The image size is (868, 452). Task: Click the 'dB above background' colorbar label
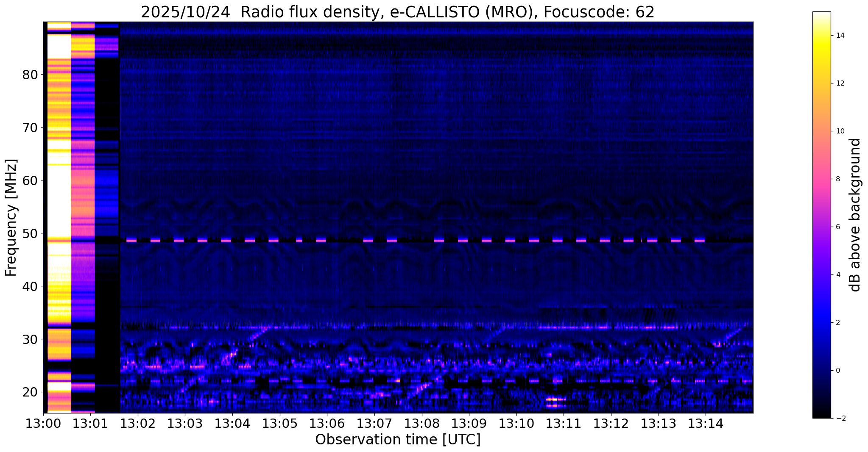tap(855, 215)
